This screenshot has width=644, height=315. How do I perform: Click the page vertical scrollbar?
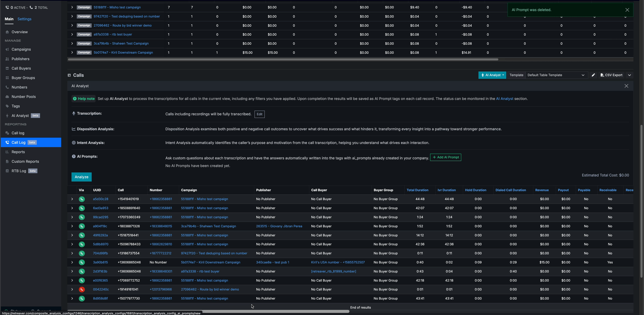641,201
